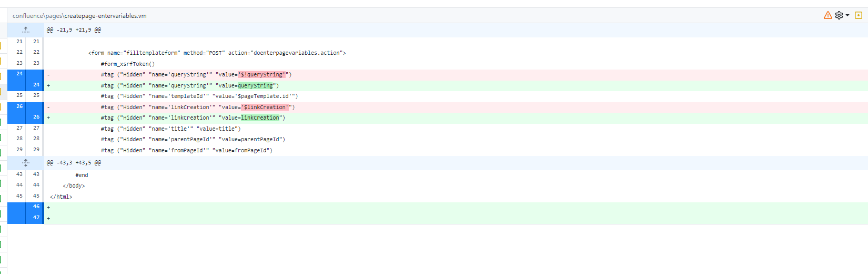Click added blank line number 47

click(x=36, y=218)
